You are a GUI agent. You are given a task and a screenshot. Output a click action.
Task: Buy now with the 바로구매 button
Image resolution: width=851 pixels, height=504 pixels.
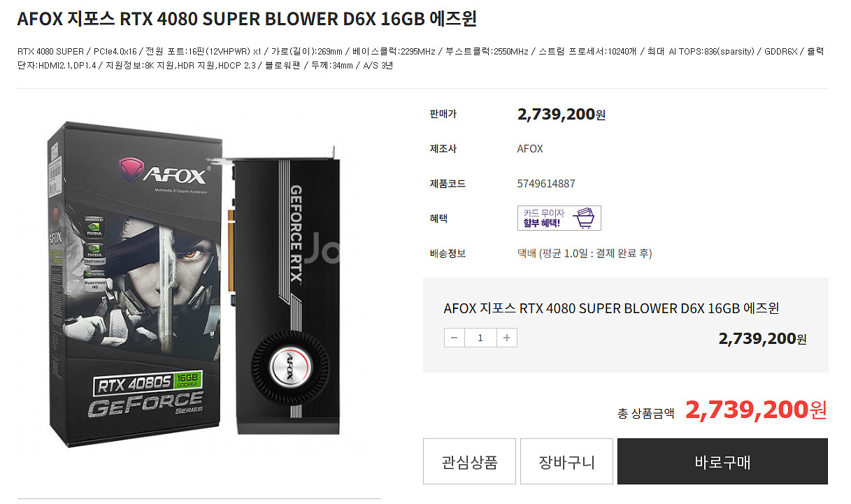(722, 461)
